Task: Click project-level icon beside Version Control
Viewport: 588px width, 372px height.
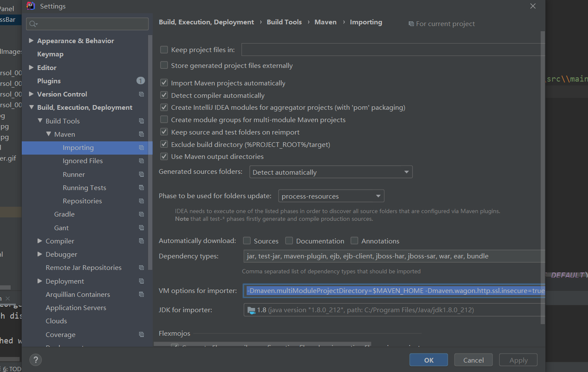Action: pos(141,94)
